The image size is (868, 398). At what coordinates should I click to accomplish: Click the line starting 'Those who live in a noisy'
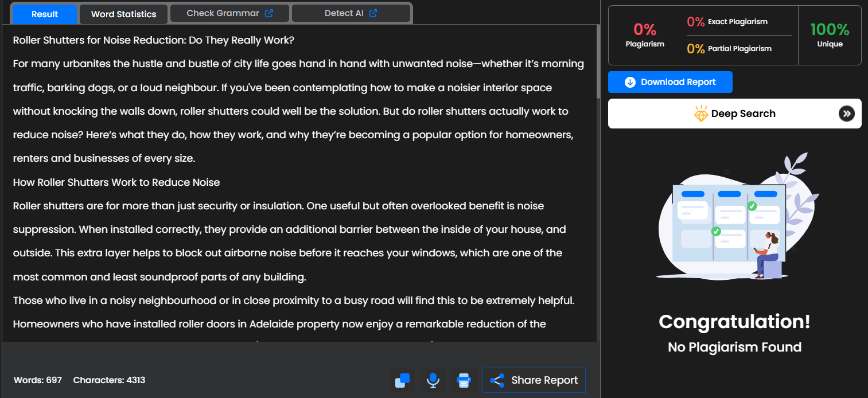click(294, 301)
